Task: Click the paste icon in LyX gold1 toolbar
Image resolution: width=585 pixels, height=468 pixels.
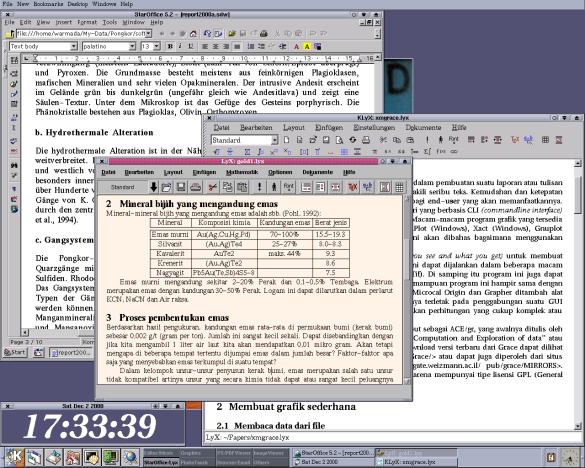Action: click(x=242, y=187)
